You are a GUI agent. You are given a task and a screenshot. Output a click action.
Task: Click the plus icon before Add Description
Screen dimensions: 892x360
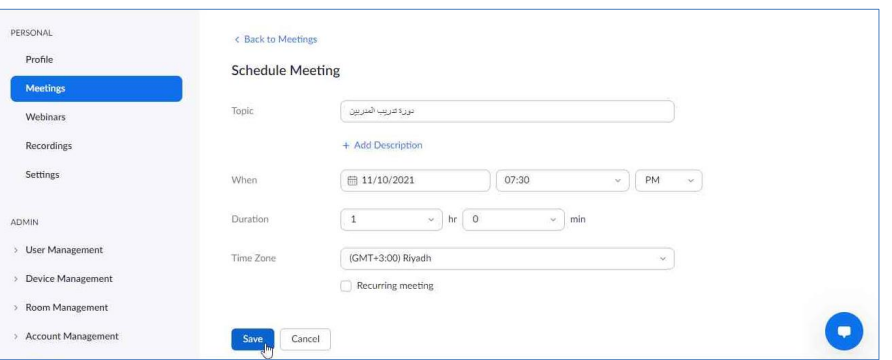tap(345, 146)
